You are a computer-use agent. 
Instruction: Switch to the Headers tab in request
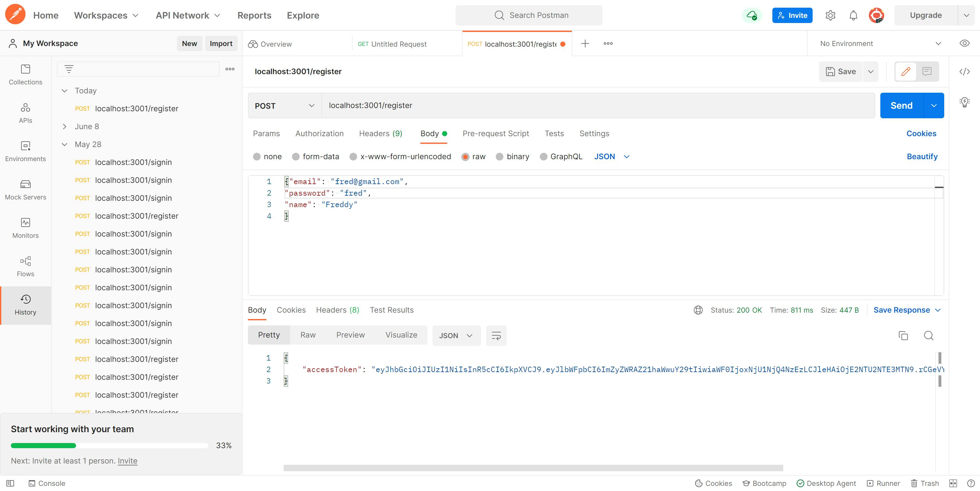[x=380, y=133]
